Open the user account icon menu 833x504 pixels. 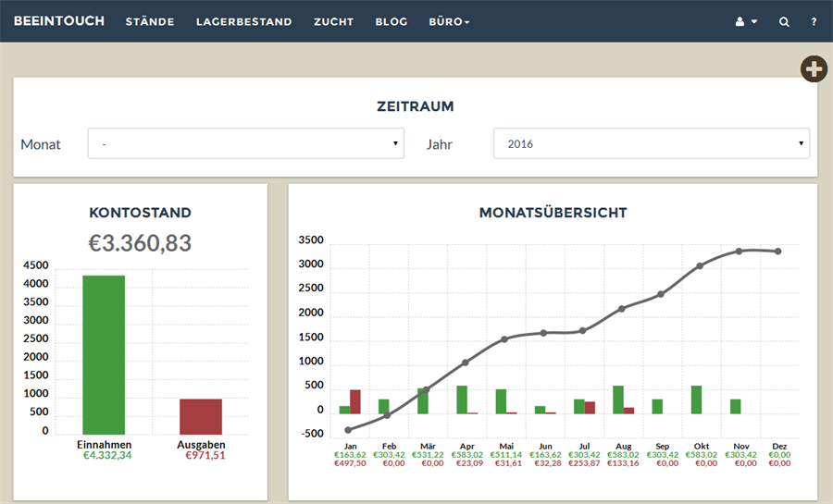tap(746, 22)
